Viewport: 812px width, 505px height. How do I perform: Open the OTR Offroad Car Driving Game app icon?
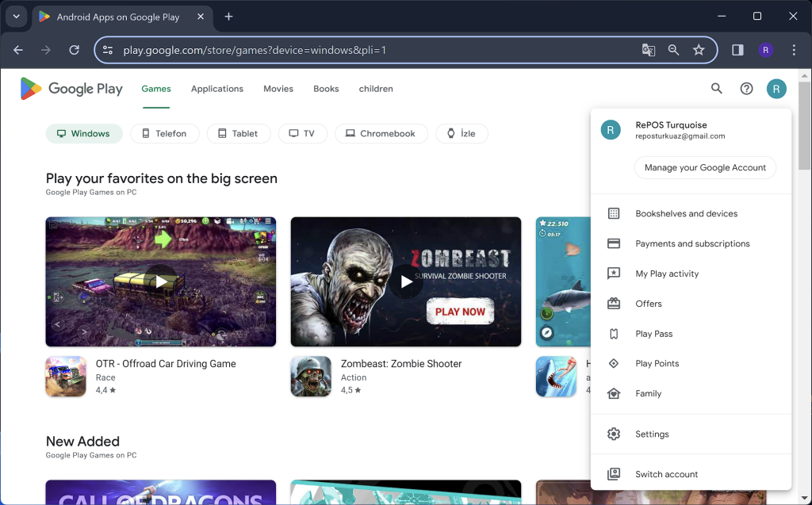(x=66, y=377)
